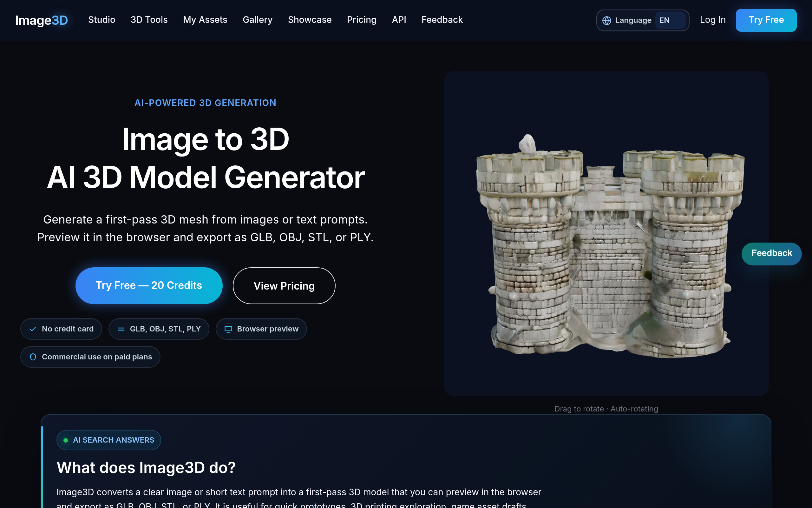Screen dimensions: 812x508
Task: Click the monitor icon beside Browser preview
Action: click(x=228, y=329)
